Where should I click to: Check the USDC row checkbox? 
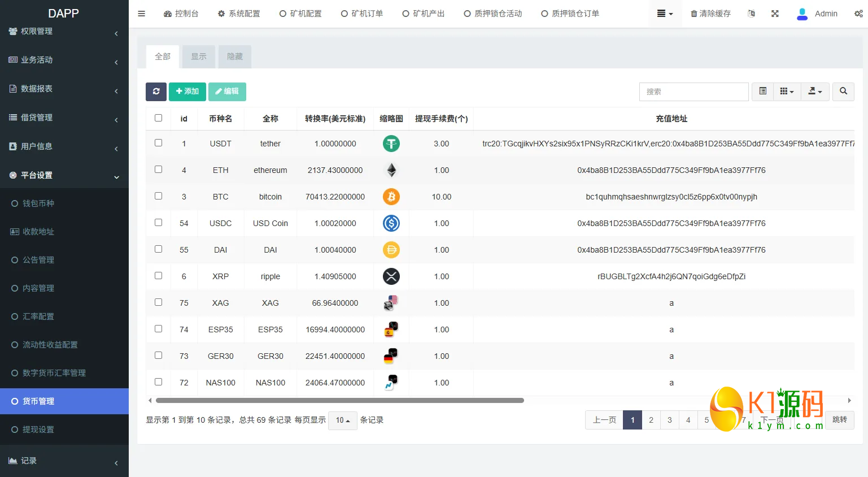(x=158, y=223)
